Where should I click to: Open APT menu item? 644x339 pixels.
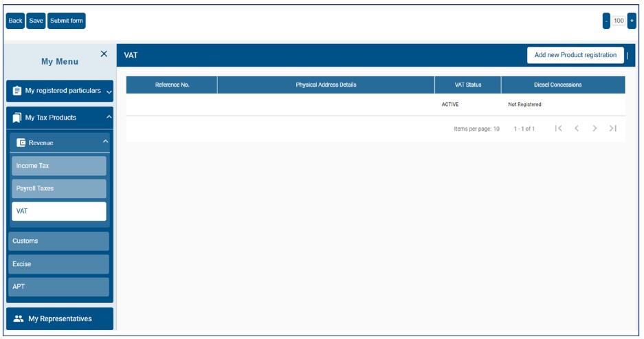pyautogui.click(x=58, y=287)
